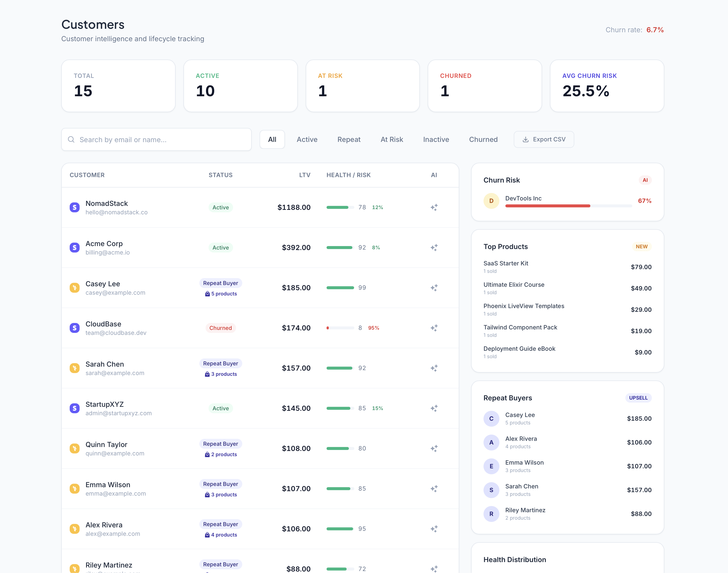Click AI sparkle icon for CloudBase row
The width and height of the screenshot is (728, 573).
[x=434, y=328]
